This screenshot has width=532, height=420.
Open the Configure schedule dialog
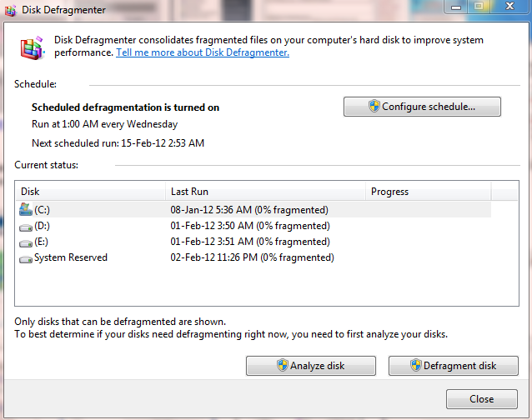422,107
